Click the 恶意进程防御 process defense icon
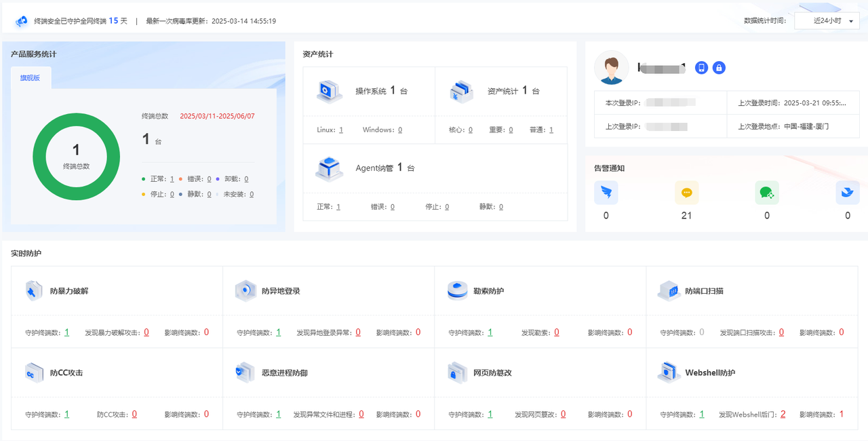The height and width of the screenshot is (441, 868). pos(245,372)
